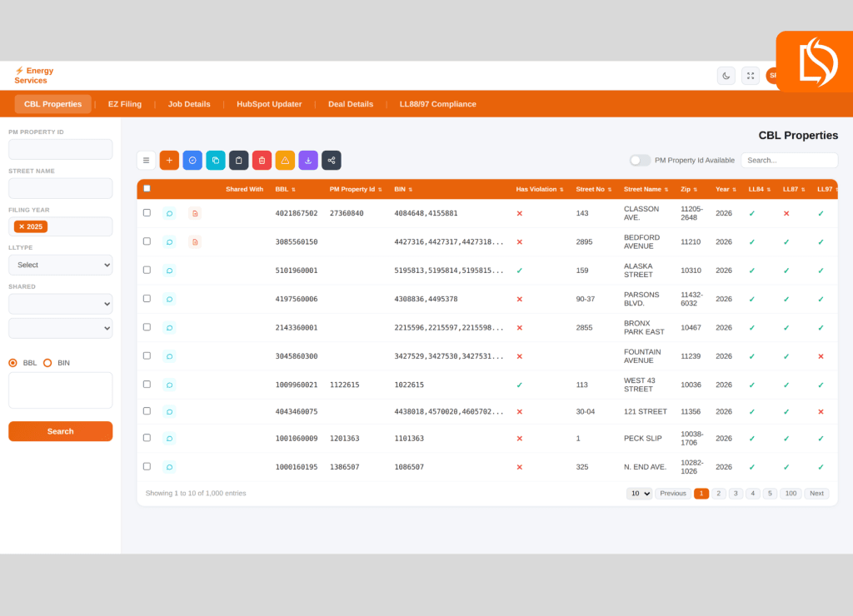
Task: Click the dark share icon
Action: [x=332, y=161]
